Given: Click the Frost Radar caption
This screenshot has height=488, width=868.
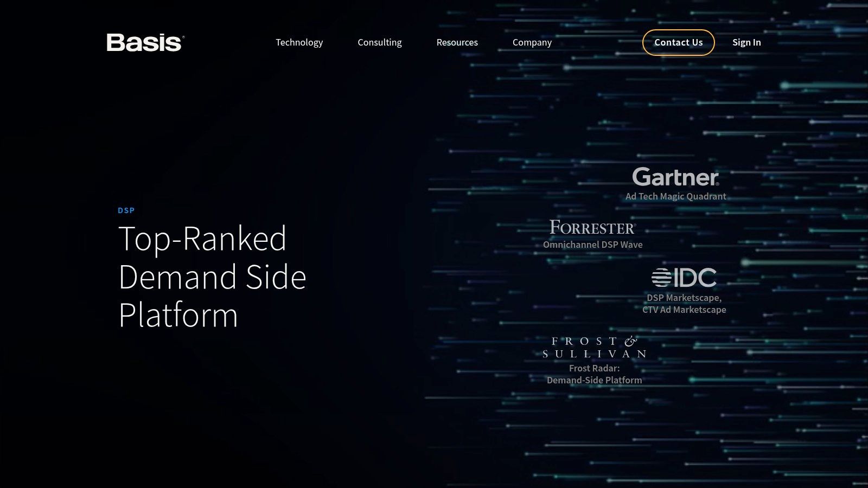Looking at the screenshot, I should click(x=595, y=368).
